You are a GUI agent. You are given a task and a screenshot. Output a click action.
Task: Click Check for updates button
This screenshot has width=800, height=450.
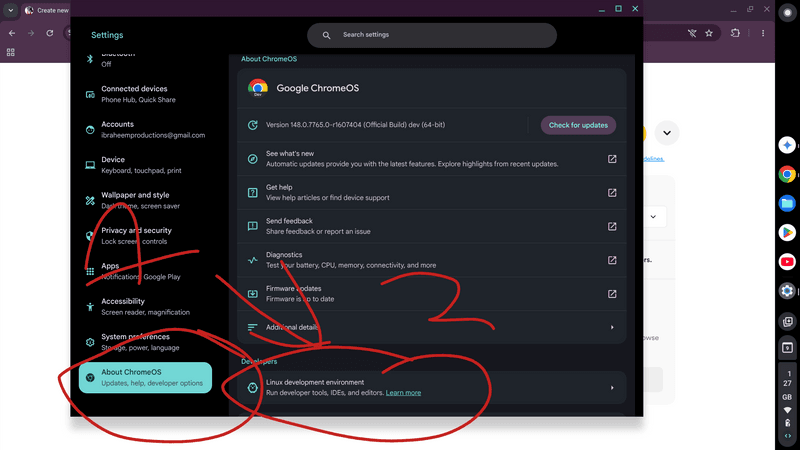[x=578, y=125]
